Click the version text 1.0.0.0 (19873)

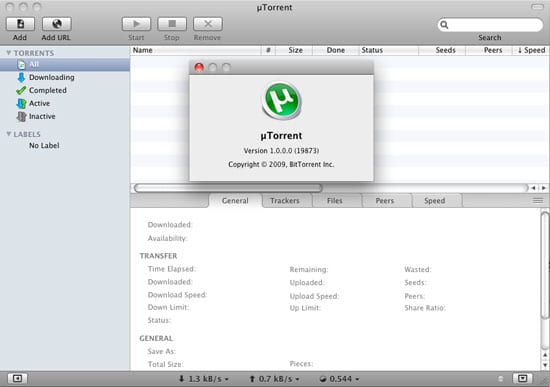click(x=281, y=151)
